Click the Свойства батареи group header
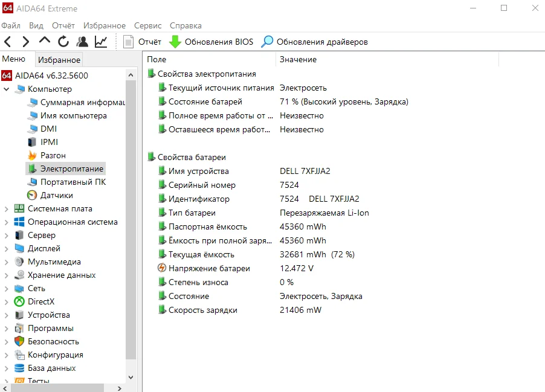 [x=187, y=157]
